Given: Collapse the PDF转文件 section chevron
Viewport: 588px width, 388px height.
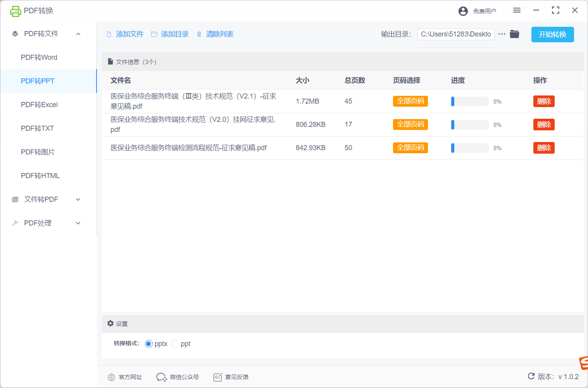Looking at the screenshot, I should (x=78, y=34).
